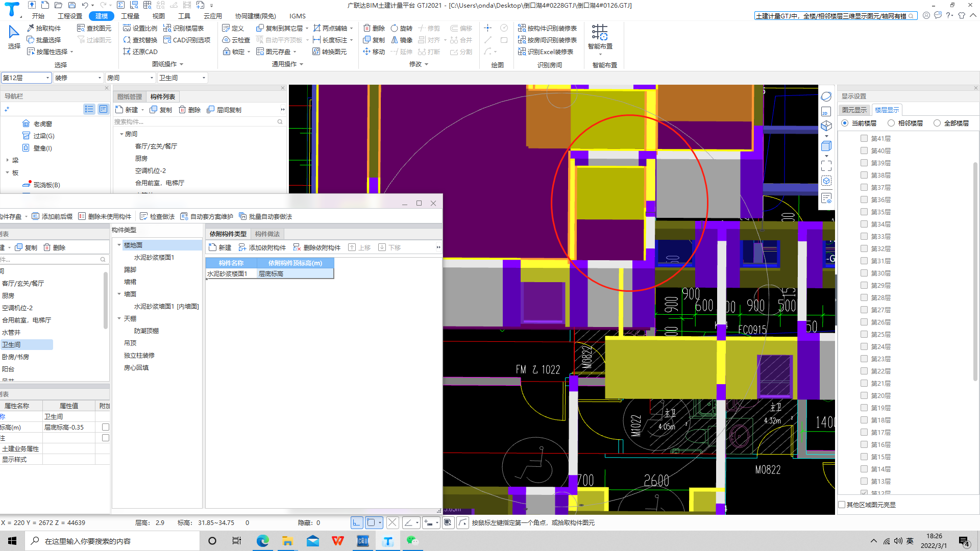Open the 卫生间 component dropdown

183,78
